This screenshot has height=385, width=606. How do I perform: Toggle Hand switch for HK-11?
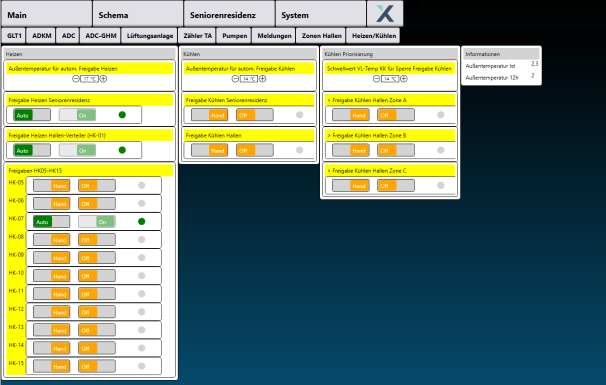click(x=51, y=294)
